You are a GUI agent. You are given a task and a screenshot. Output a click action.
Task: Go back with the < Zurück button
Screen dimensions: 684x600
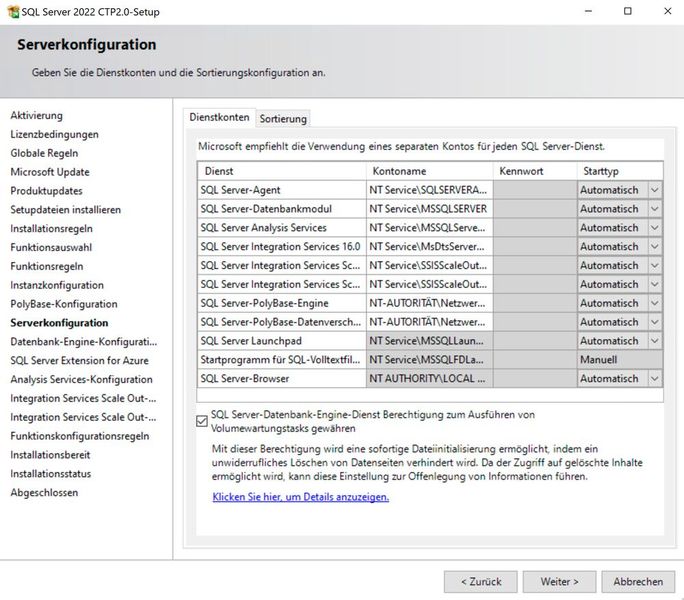pyautogui.click(x=481, y=582)
